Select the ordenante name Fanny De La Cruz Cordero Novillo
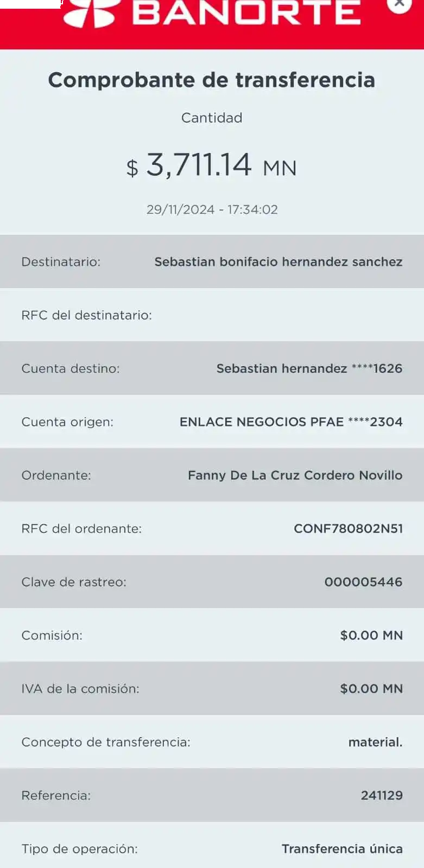 pos(295,475)
